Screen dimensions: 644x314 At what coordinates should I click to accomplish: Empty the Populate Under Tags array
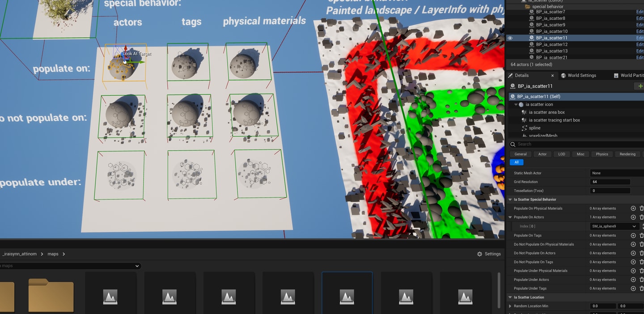(x=642, y=289)
